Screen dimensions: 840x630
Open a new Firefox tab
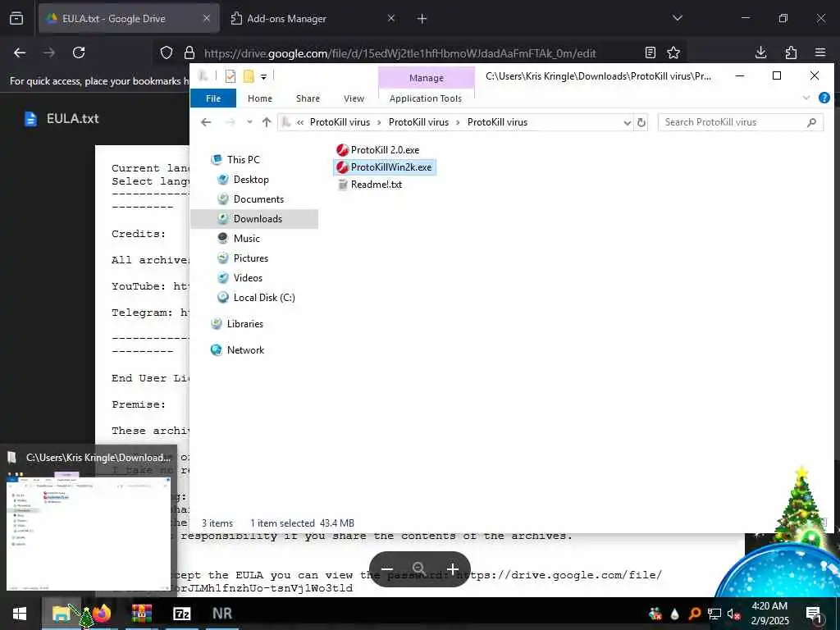[x=422, y=19]
